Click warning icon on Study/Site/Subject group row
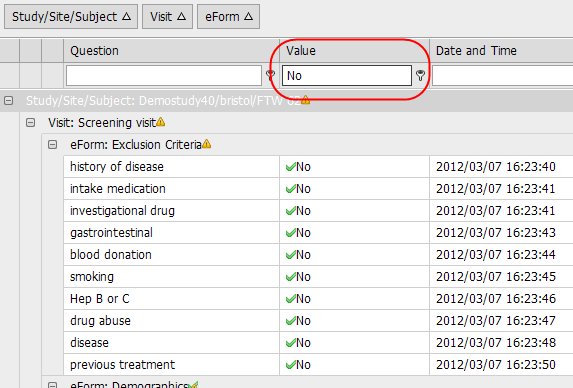This screenshot has height=388, width=573. [x=306, y=100]
